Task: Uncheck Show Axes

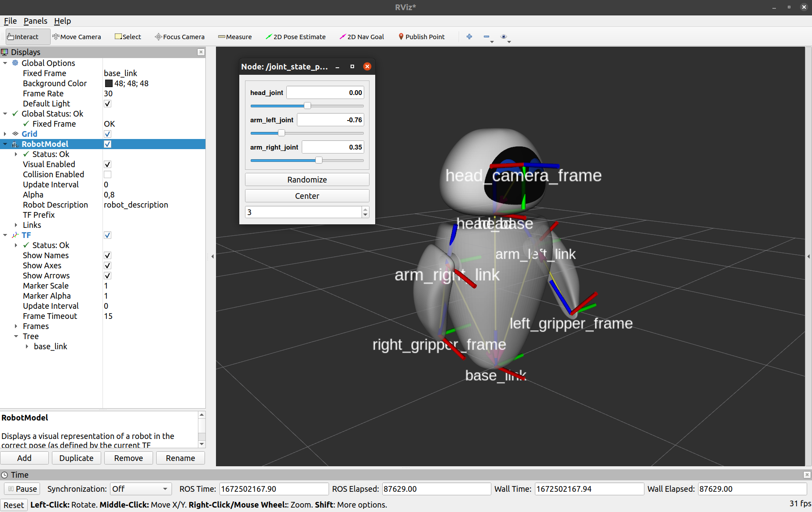Action: tap(107, 265)
